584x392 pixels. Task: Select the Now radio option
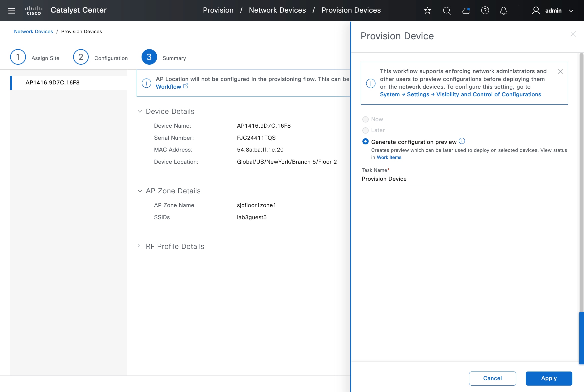(x=365, y=119)
